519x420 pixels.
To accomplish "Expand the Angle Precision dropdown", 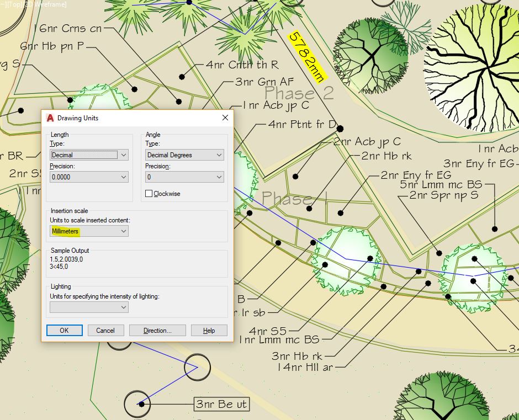I will coord(184,177).
